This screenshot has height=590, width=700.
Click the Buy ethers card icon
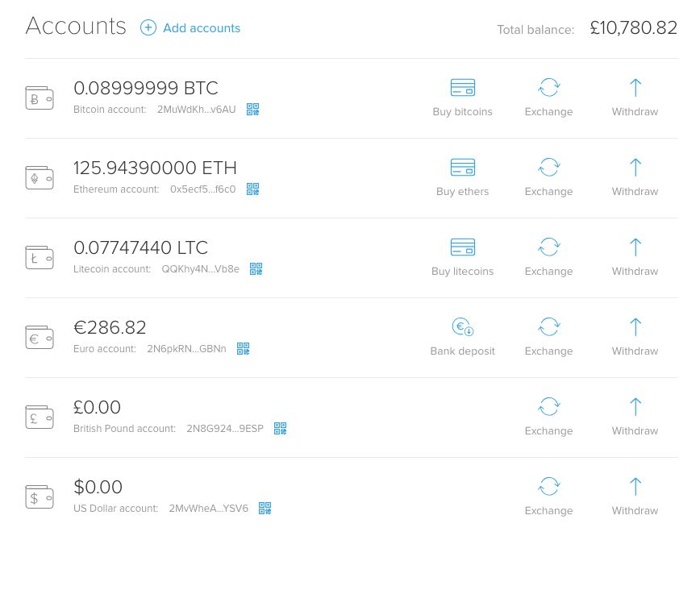click(x=463, y=168)
